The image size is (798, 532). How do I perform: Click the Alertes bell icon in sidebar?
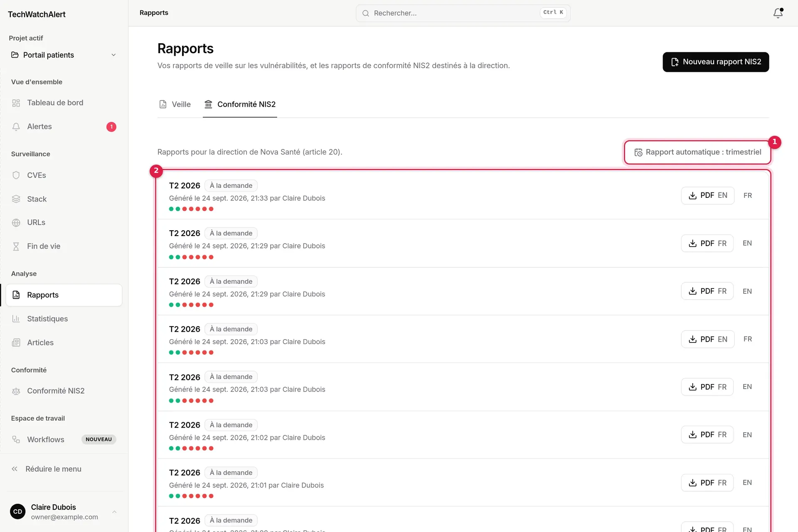point(16,127)
